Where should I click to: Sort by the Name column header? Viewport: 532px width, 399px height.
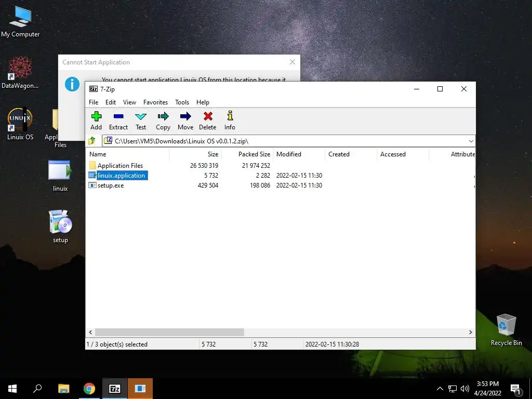point(128,154)
